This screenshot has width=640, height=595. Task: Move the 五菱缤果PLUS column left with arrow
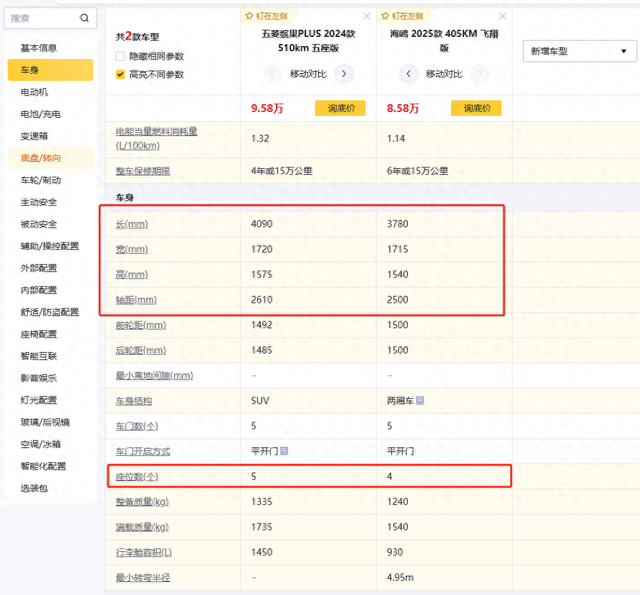pyautogui.click(x=272, y=74)
